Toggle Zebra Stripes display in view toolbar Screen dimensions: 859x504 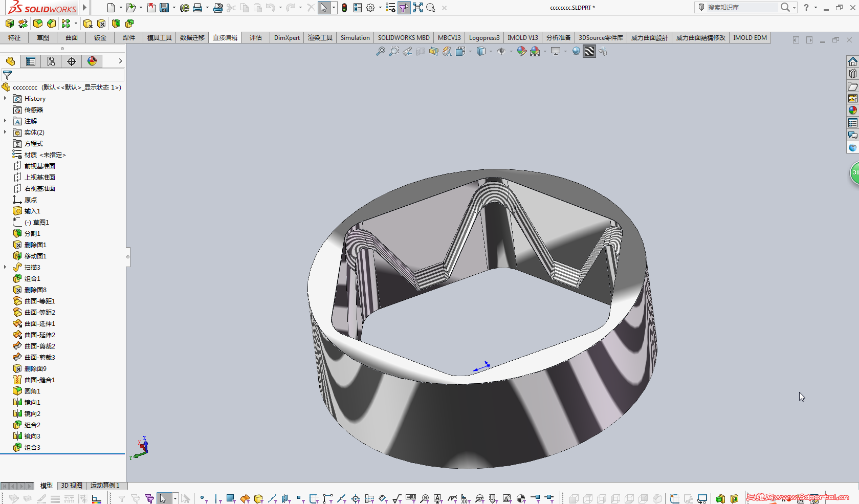tap(589, 51)
